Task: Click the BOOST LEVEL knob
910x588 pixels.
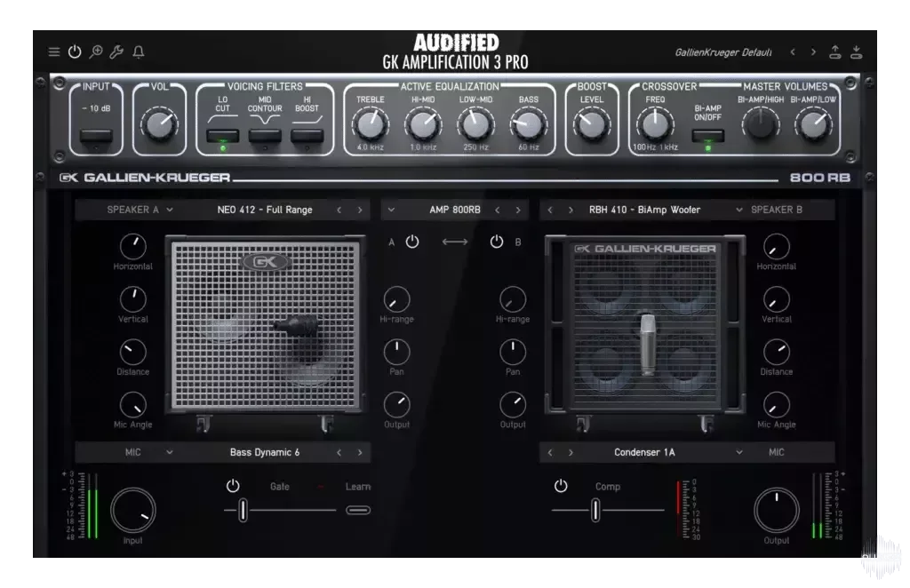Action: [x=592, y=124]
